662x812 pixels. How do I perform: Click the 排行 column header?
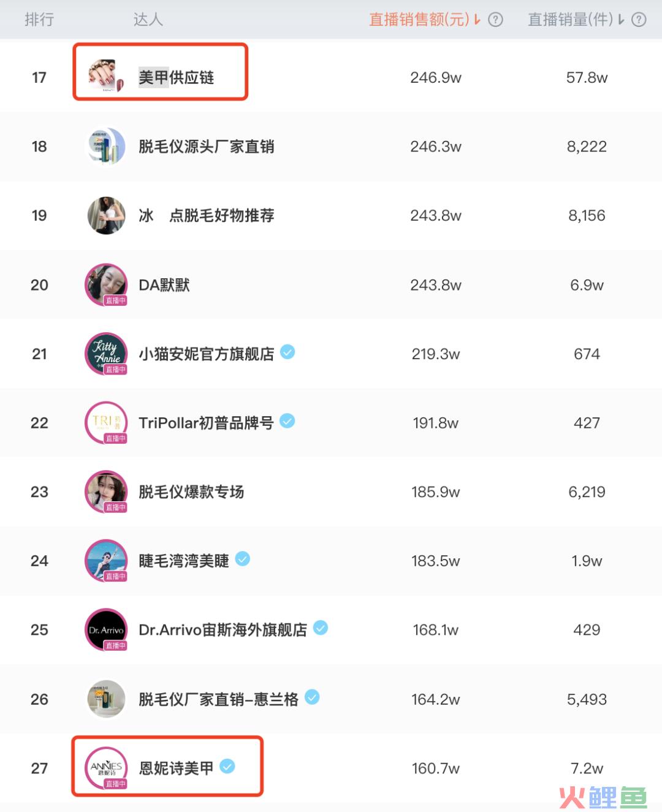tap(39, 20)
